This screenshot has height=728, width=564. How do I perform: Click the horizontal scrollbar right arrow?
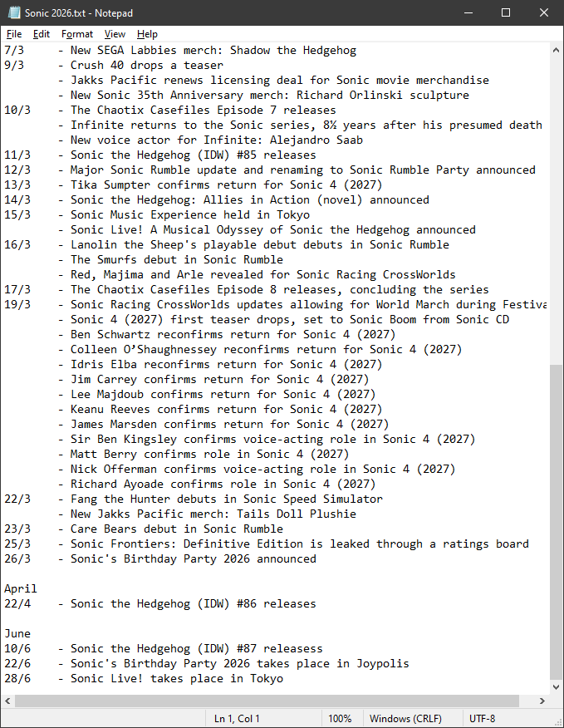(542, 701)
